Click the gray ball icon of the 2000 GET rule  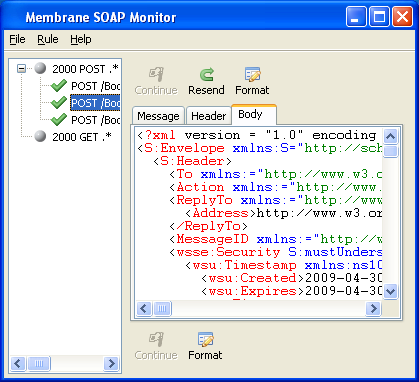40,136
